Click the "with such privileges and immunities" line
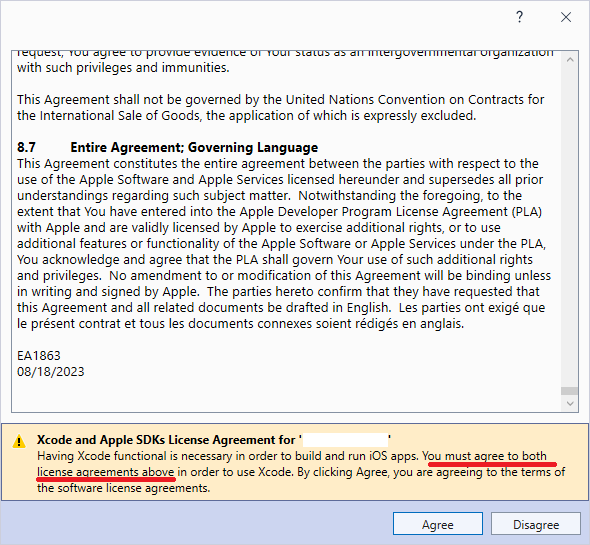The height and width of the screenshot is (545, 590). [123, 68]
